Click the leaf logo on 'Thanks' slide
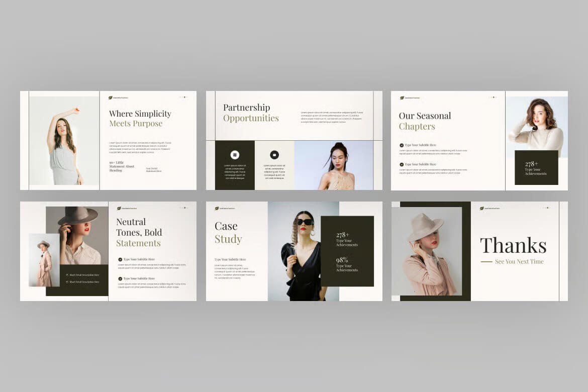Image resolution: width=588 pixels, height=392 pixels. tap(481, 208)
